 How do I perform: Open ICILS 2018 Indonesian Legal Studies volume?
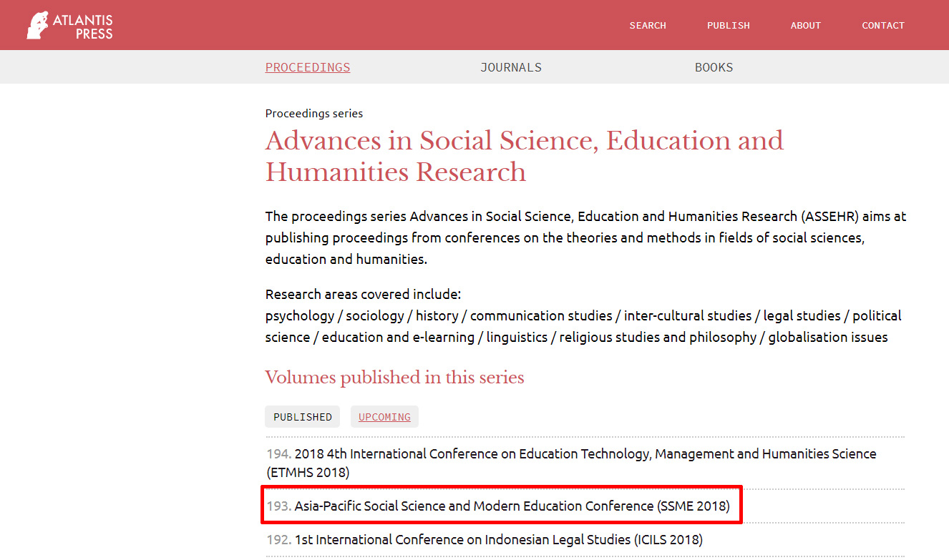(498, 540)
